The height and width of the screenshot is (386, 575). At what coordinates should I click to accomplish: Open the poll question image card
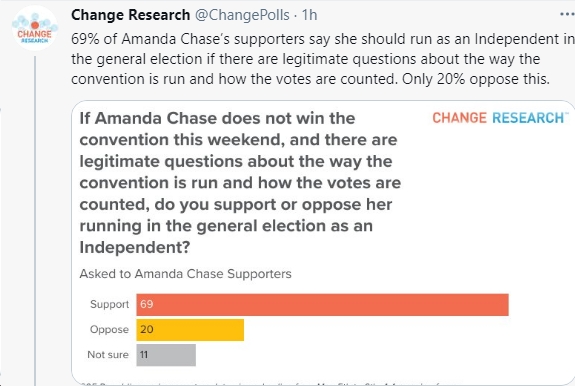coord(323,243)
